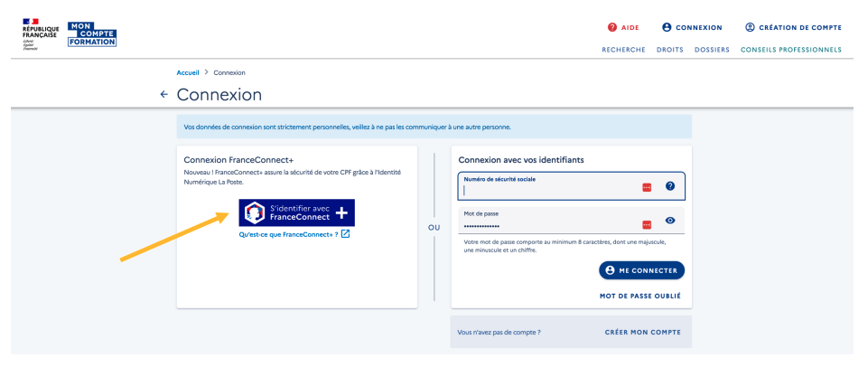Open CRÉATION DE COMPTE in header
The image size is (868, 368).
[x=793, y=27]
